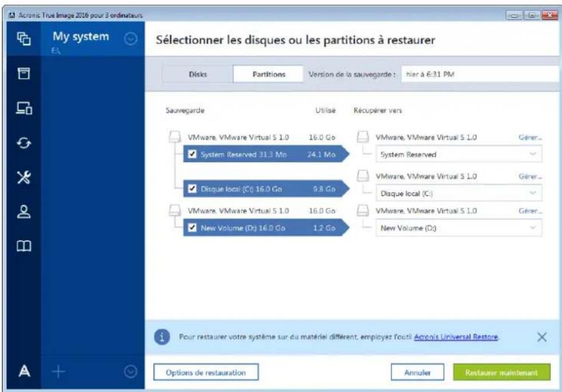Uncheck the New Volume (D:) checkbox
Screen dimensions: 562x392
192,228
